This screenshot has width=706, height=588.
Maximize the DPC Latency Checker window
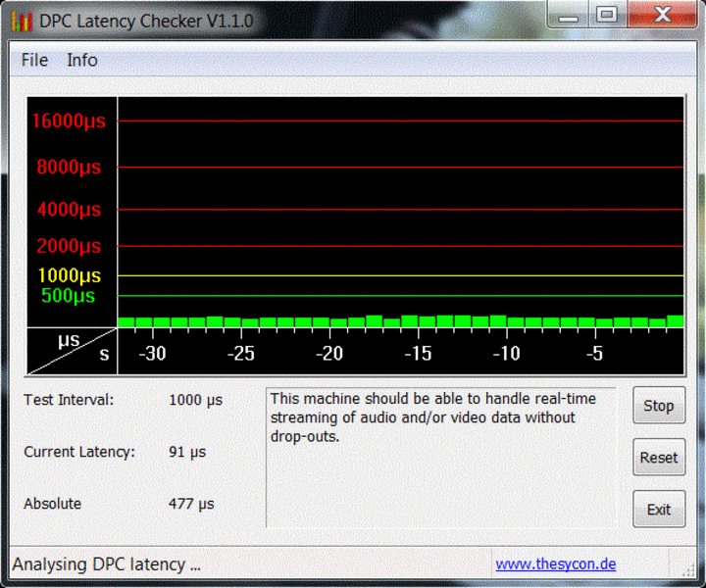pyautogui.click(x=607, y=15)
